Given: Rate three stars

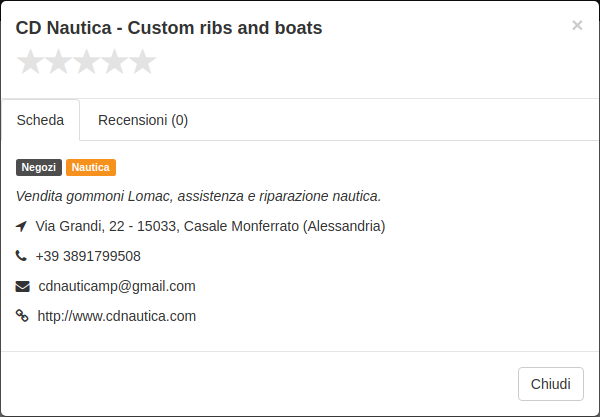Looking at the screenshot, I should 86,61.
